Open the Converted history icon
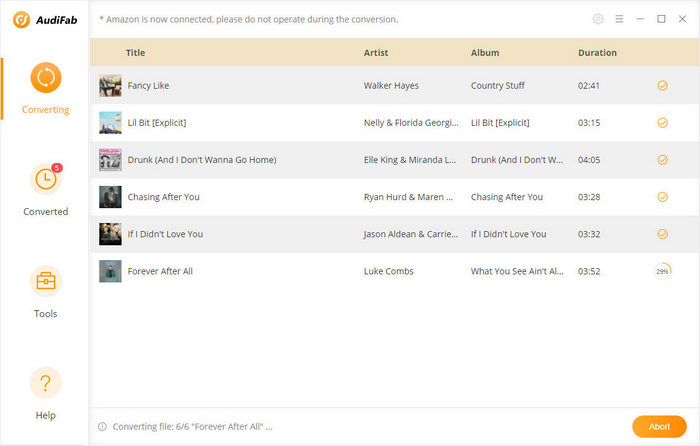 pos(46,180)
